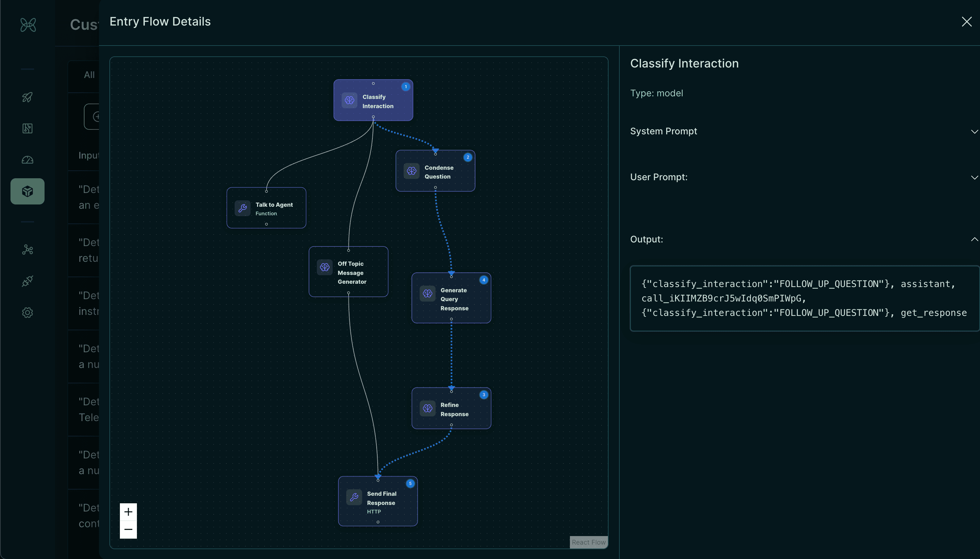Screen dimensions: 980x559
Task: Expand the User Prompt section
Action: coord(974,177)
